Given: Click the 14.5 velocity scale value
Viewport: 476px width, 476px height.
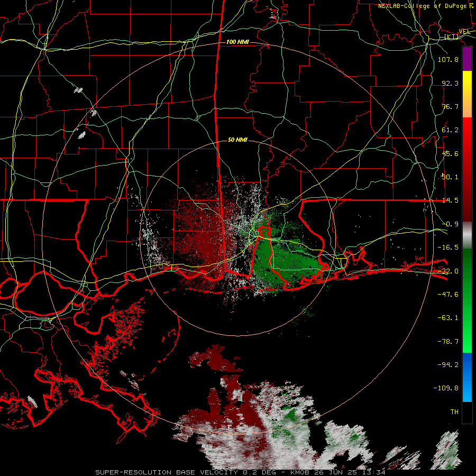Looking at the screenshot, I should pyautogui.click(x=450, y=200).
